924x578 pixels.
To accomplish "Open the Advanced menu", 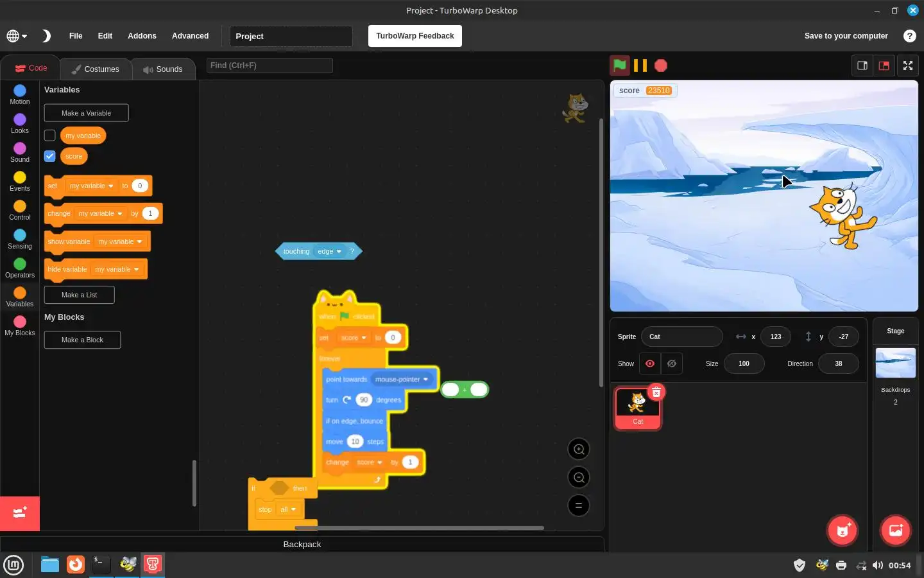I will coord(190,36).
